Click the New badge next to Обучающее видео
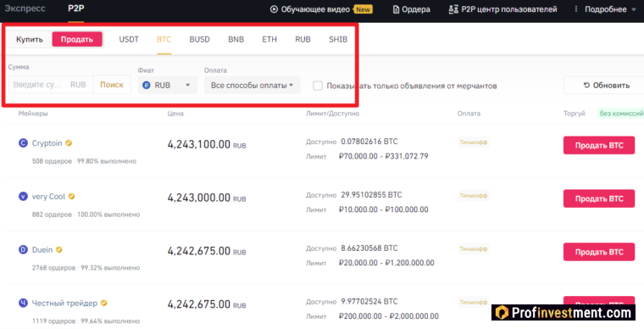 click(x=363, y=9)
